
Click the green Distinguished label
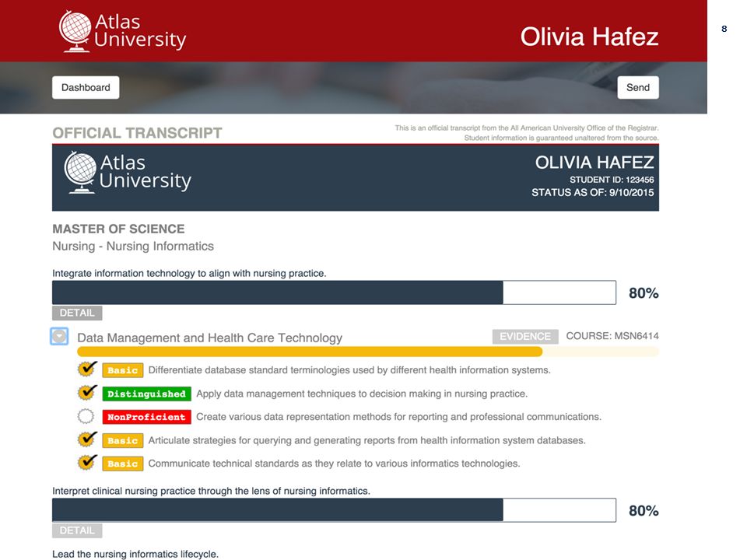(x=147, y=394)
